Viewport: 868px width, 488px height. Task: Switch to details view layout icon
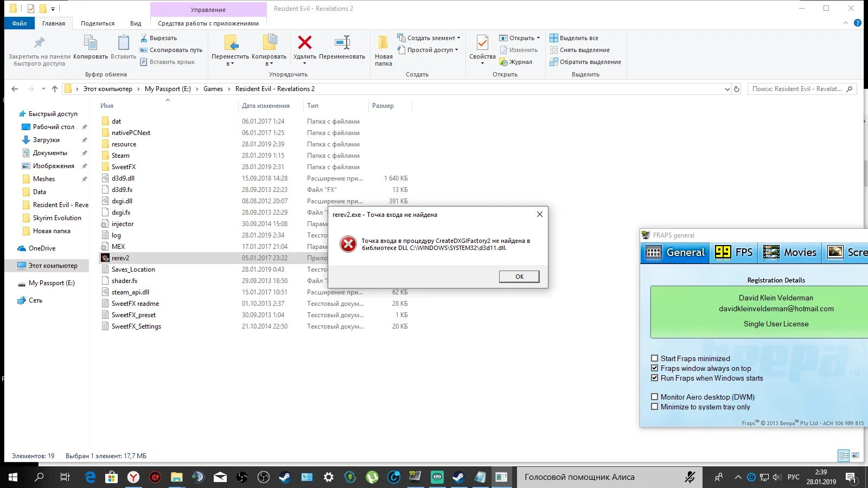tap(844, 455)
